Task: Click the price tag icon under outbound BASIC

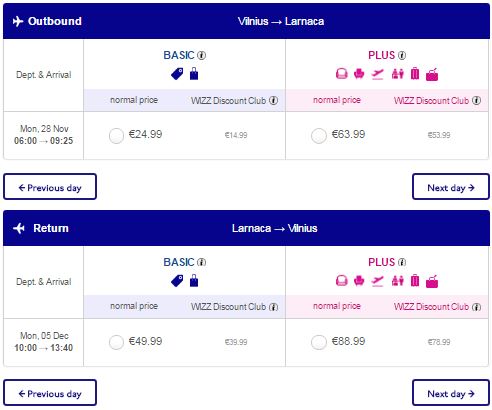Action: [177, 74]
